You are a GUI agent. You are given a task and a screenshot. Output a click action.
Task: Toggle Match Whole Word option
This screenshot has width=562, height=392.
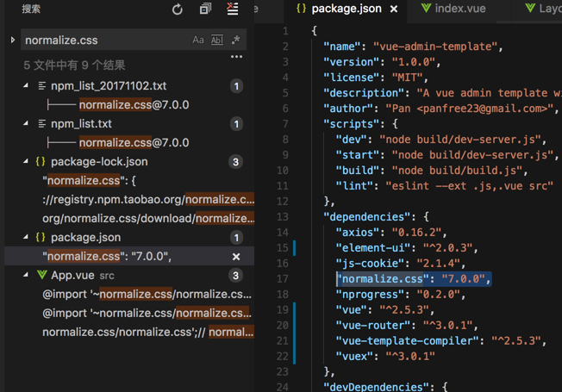pos(216,40)
